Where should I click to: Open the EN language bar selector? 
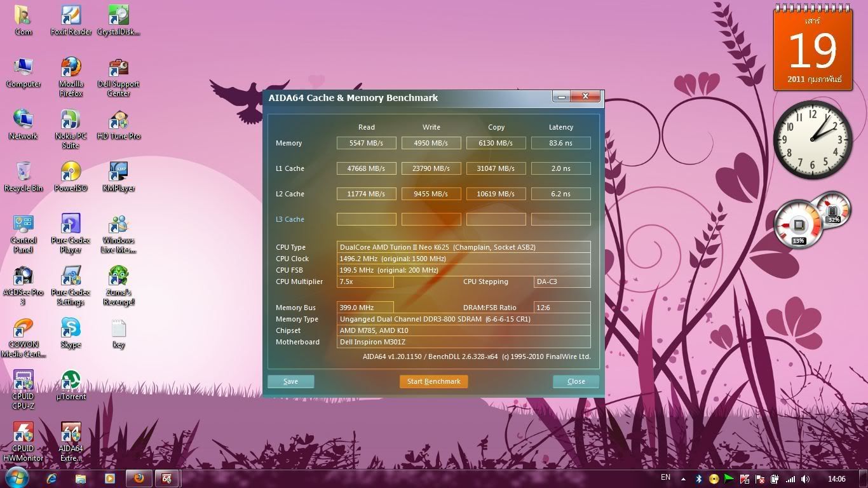pos(665,477)
